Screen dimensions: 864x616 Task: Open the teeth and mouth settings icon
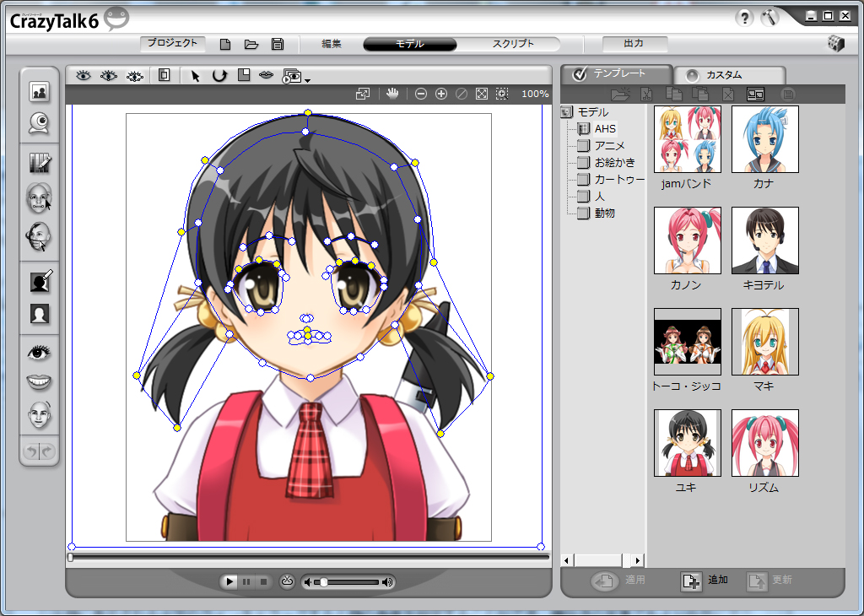(x=39, y=381)
